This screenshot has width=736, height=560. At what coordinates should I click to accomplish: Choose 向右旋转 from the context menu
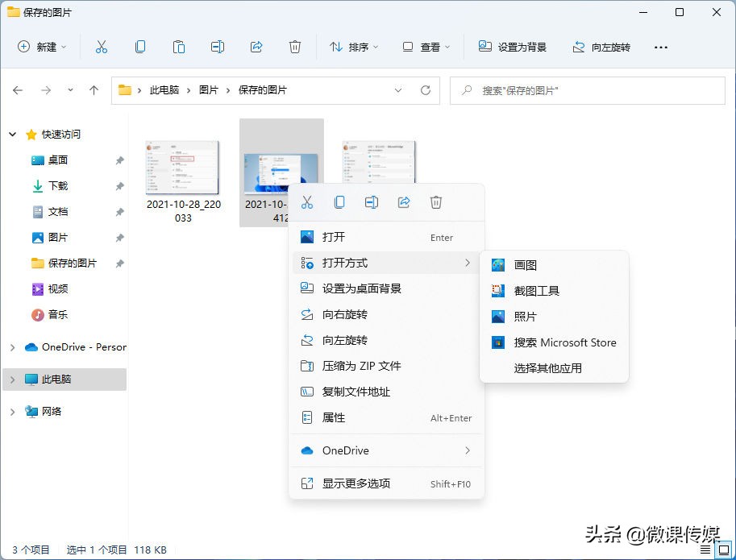(386, 315)
